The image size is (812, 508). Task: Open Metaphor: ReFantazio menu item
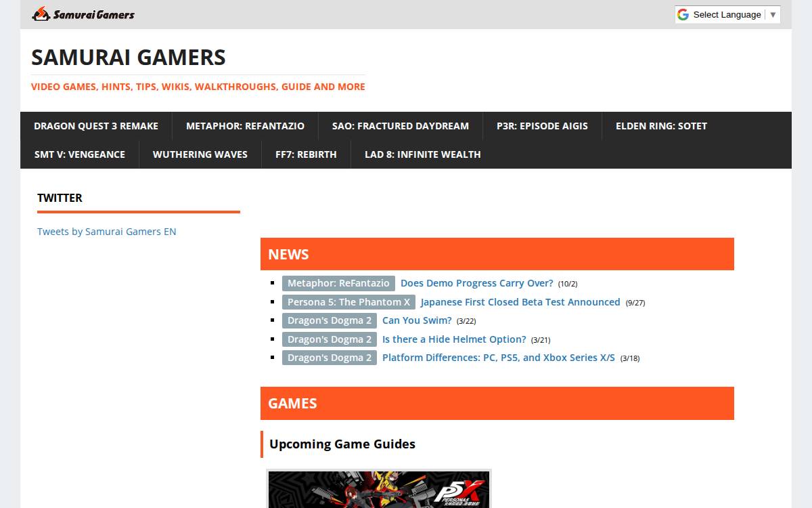(245, 126)
